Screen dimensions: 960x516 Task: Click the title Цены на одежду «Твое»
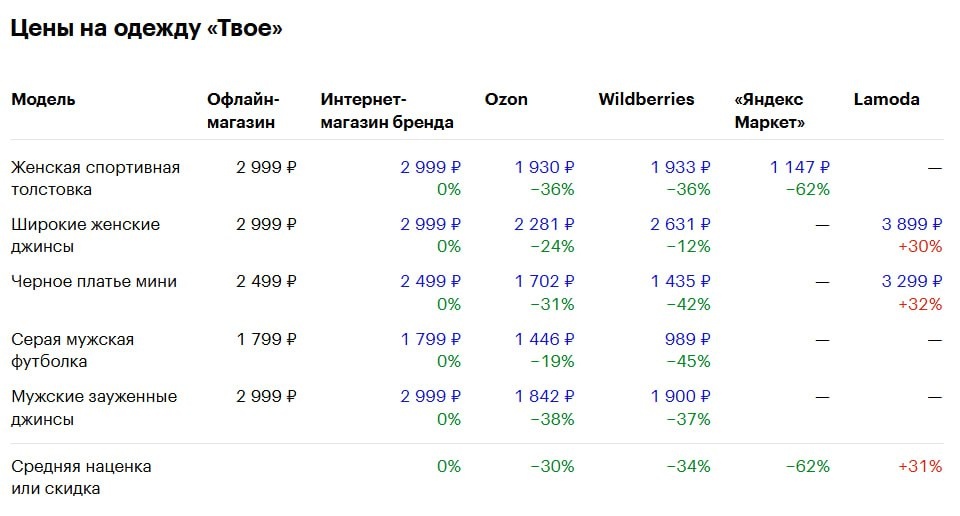tap(146, 29)
